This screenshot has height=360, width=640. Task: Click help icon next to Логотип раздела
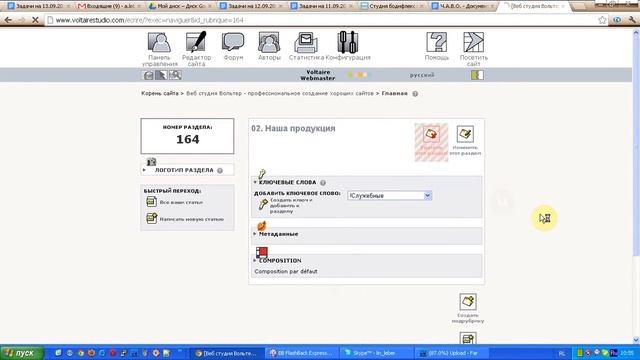[x=220, y=171]
